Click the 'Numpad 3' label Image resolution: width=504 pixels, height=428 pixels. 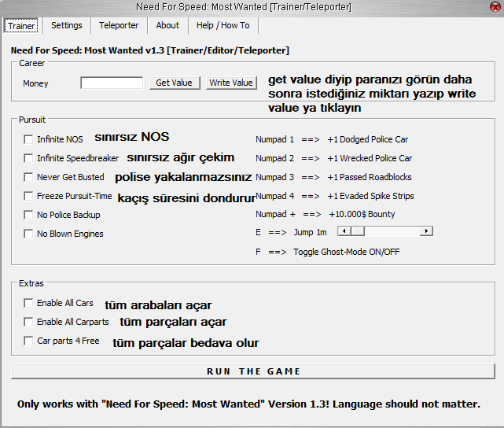click(x=274, y=177)
